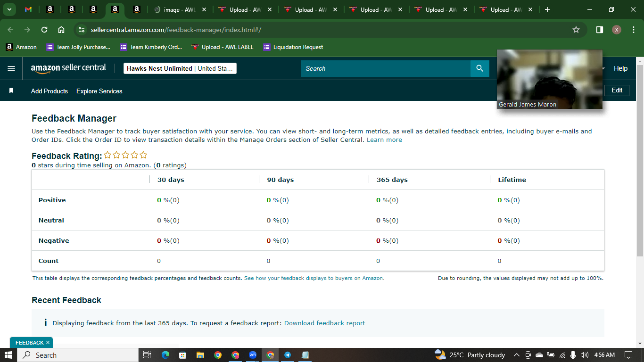The height and width of the screenshot is (362, 644).
Task: Open Task View on the taskbar
Action: [147, 355]
